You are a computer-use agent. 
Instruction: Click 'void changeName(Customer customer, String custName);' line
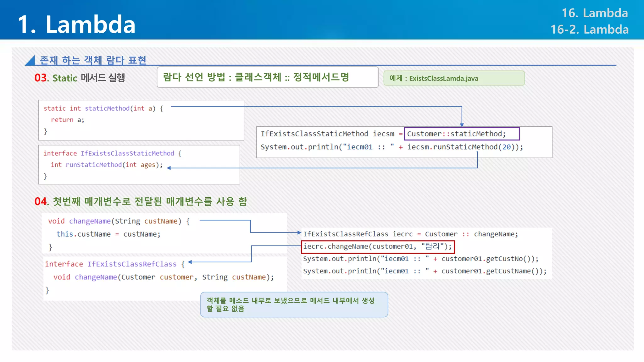pos(164,277)
